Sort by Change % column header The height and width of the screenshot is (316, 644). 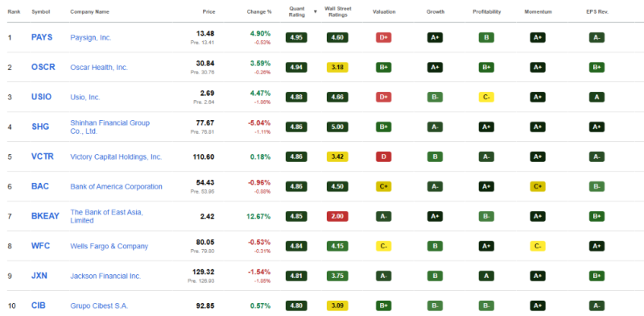tap(259, 12)
